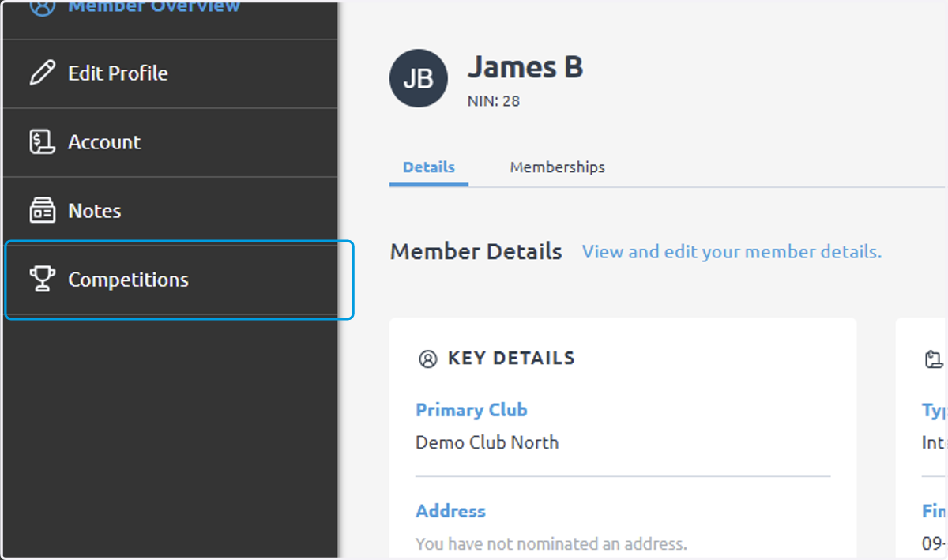Click the trophy icon beside Competitions
The height and width of the screenshot is (560, 948).
point(42,280)
